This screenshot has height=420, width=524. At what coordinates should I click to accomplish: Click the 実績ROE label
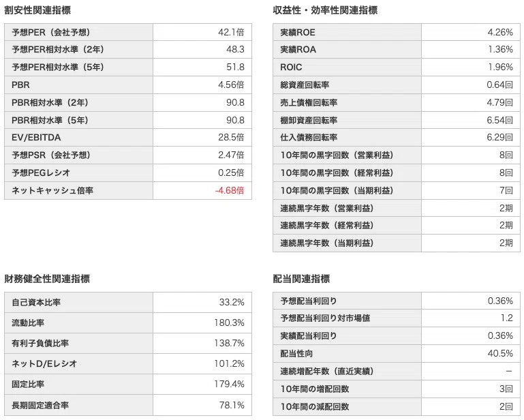point(298,33)
